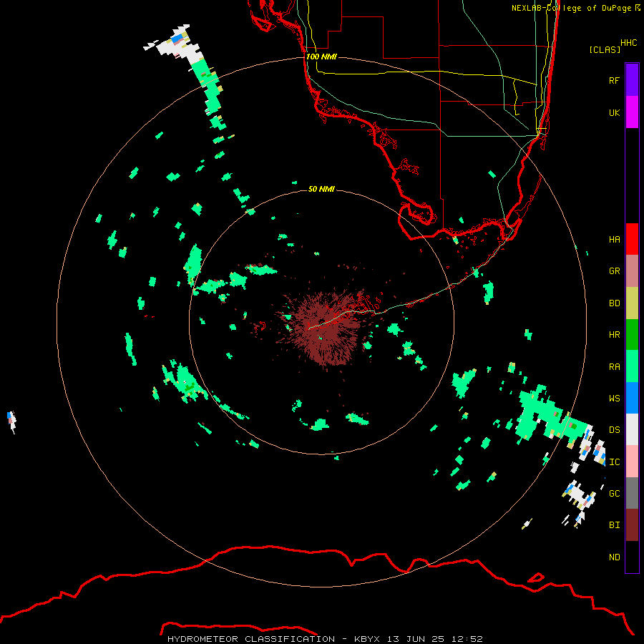Screen dimensions: 644x644
Task: Click the 'DS' legend label
Action: coord(614,430)
